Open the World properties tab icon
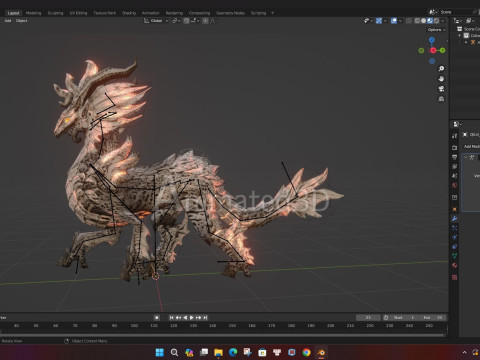 [454, 185]
